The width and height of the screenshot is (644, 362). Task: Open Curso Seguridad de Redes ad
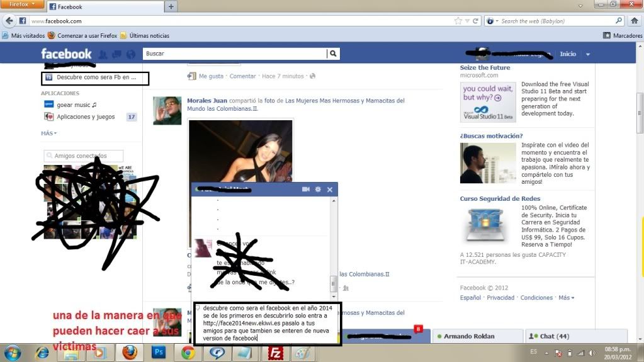pyautogui.click(x=500, y=198)
